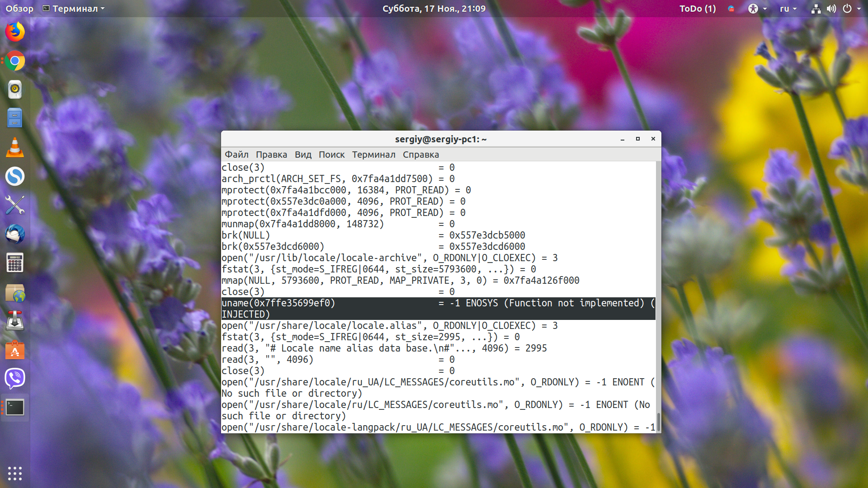Click the mprotect 16384 PROT_READ line
This screenshot has width=868, height=488.
tap(346, 190)
